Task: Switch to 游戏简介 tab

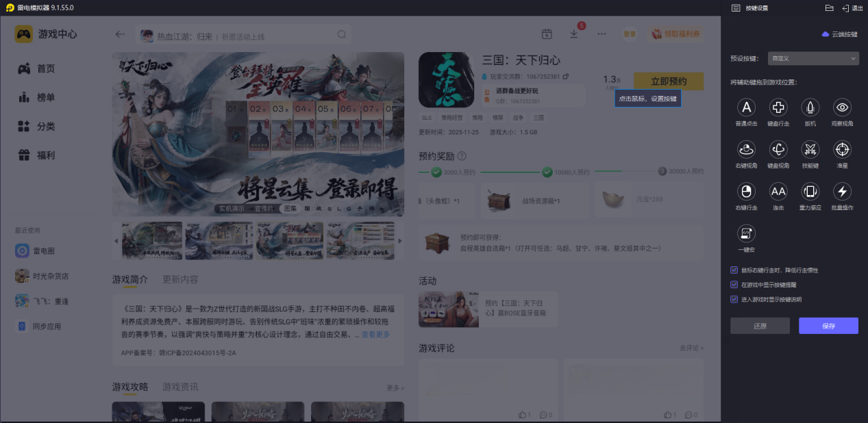Action: 130,279
